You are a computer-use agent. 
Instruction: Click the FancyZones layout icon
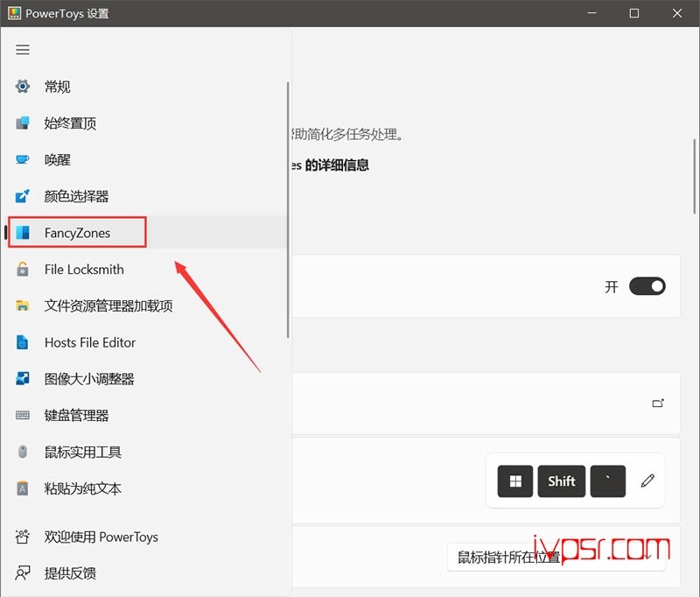pos(23,233)
